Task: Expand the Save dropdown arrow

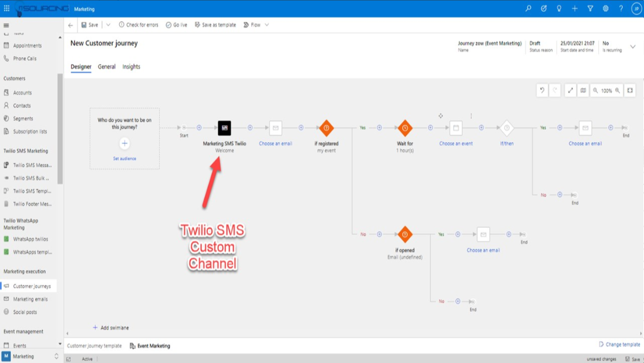Action: (109, 25)
